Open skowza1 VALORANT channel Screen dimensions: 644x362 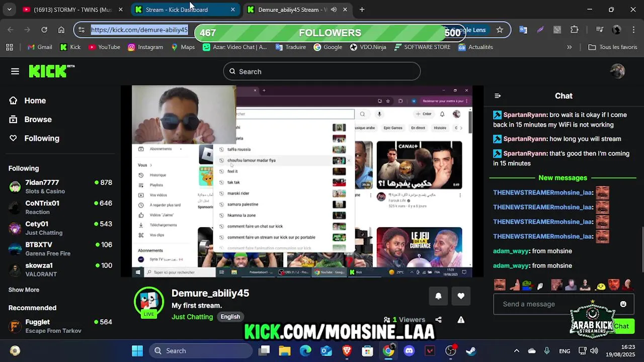point(60,269)
